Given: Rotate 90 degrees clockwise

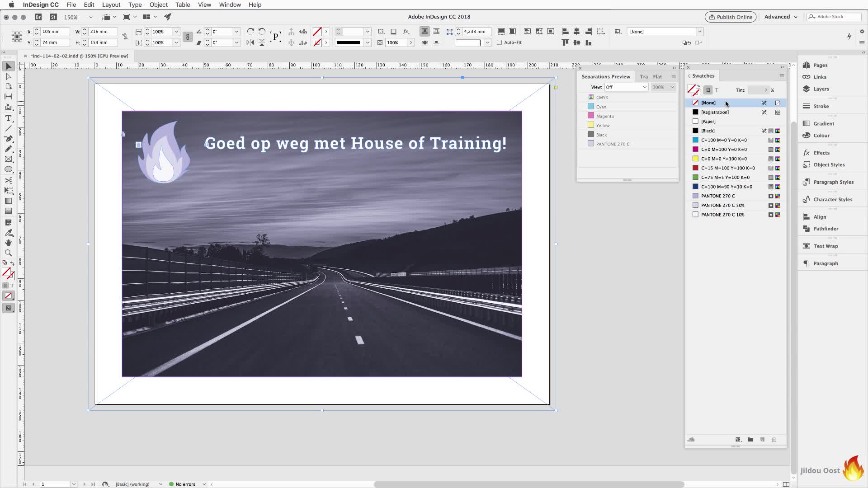Looking at the screenshot, I should coord(250,31).
